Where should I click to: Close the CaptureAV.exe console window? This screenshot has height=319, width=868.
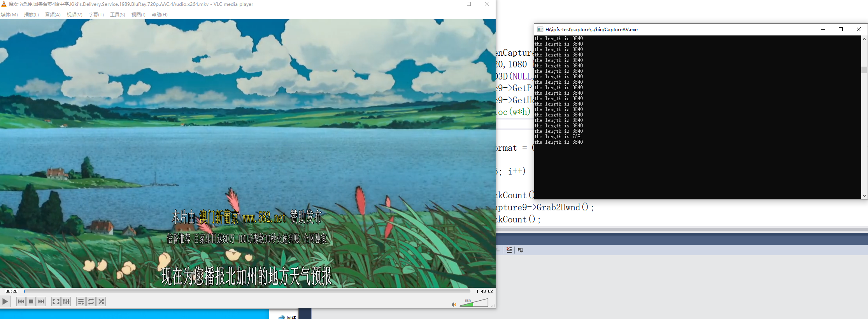859,29
